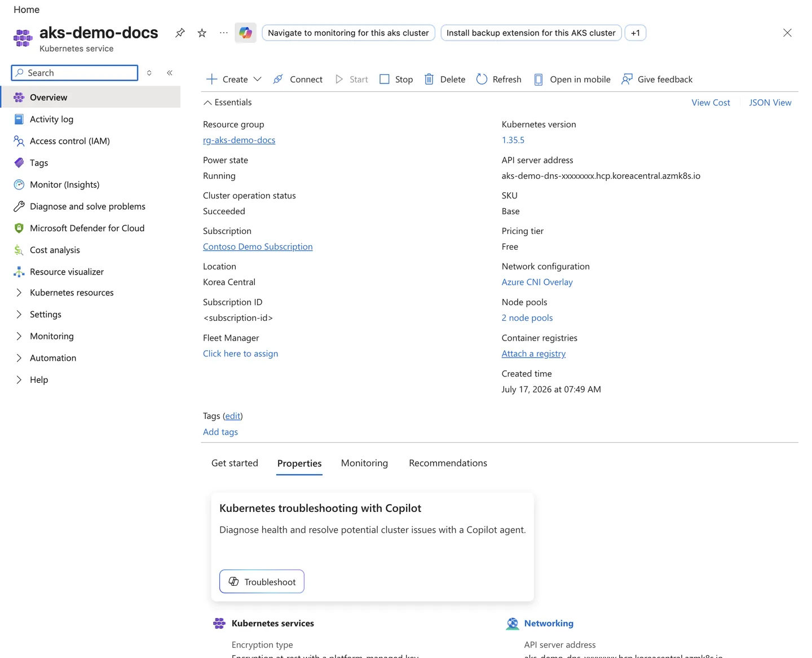Mark aks-demo-docs as favorite with star
The width and height of the screenshot is (812, 658).
pos(202,33)
